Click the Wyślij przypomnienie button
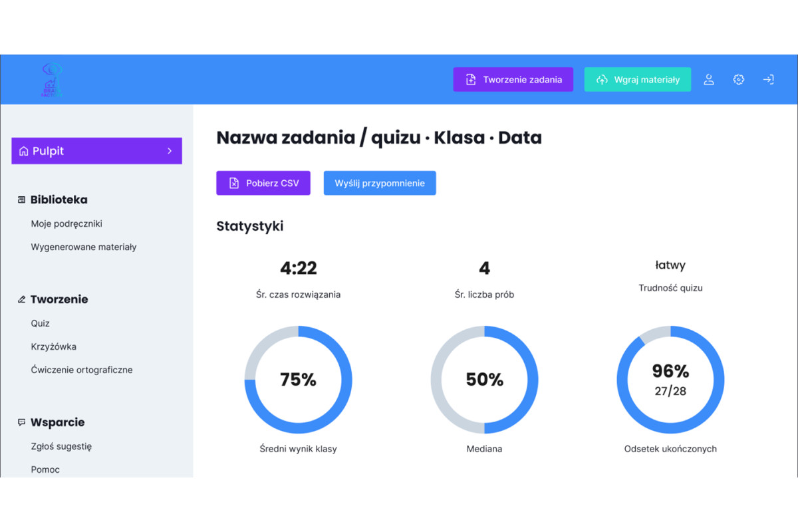The image size is (798, 532). click(380, 182)
